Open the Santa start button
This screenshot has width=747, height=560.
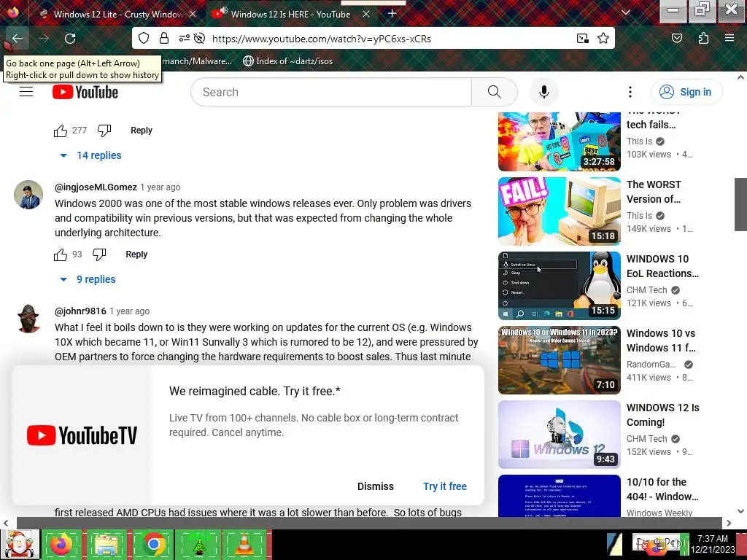[20, 544]
